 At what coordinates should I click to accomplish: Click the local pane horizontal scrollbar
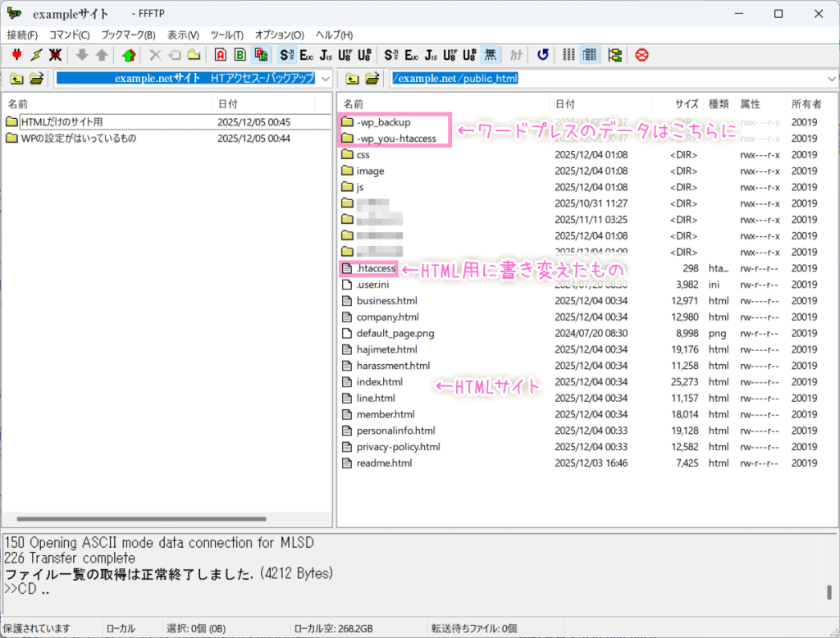(x=162, y=519)
